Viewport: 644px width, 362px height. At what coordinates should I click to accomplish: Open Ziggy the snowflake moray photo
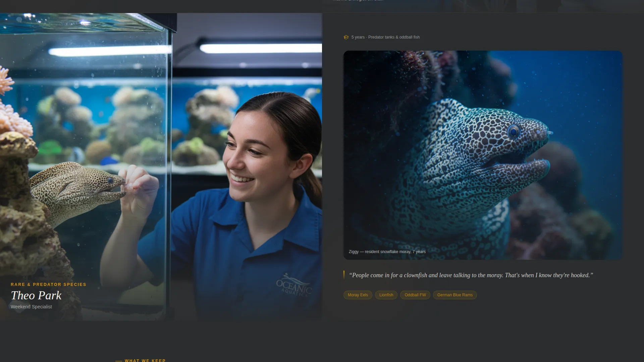tap(483, 155)
